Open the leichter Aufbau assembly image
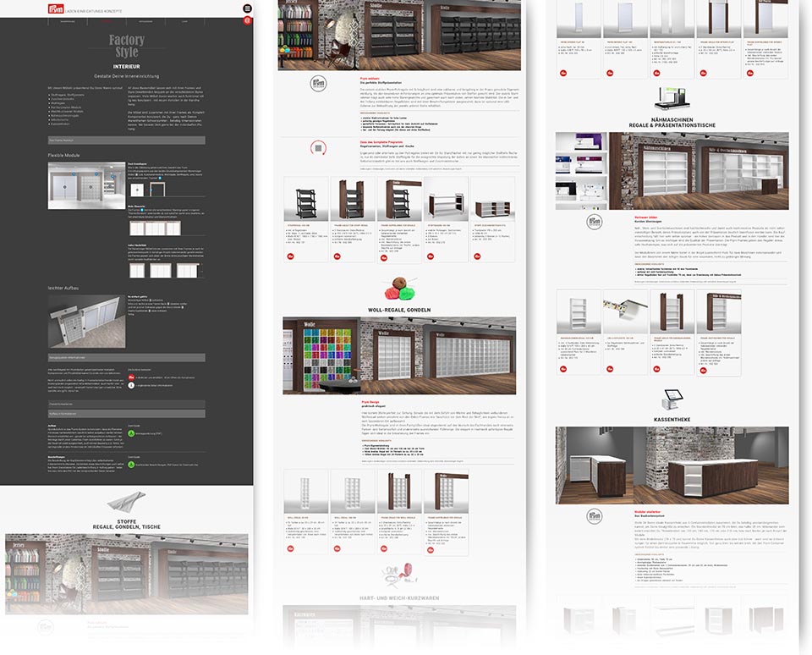 (86, 322)
